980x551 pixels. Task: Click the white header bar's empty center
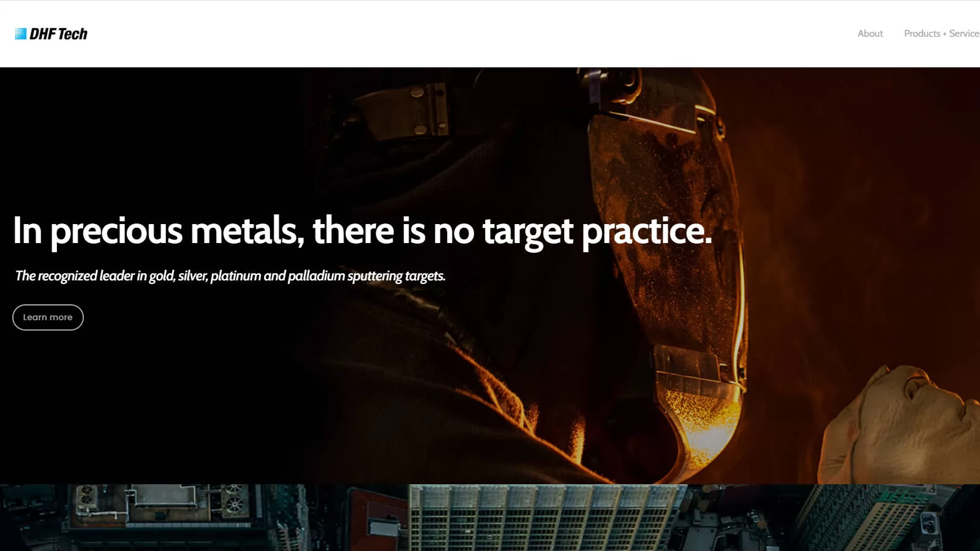tap(472, 34)
